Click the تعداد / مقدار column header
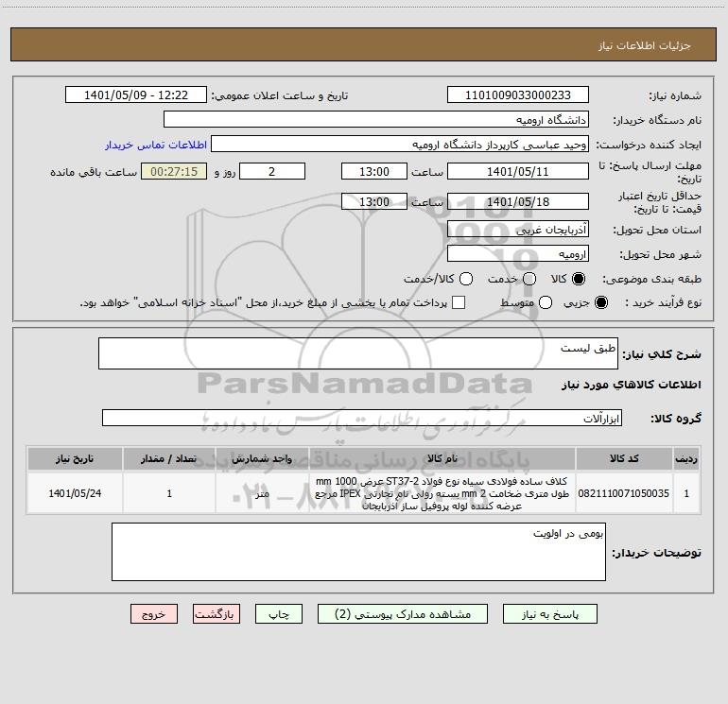 click(x=169, y=458)
